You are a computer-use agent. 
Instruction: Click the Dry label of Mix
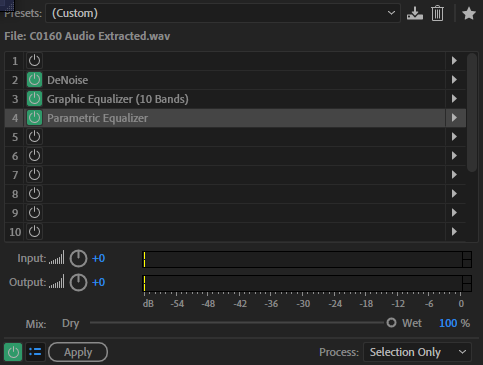(x=71, y=324)
